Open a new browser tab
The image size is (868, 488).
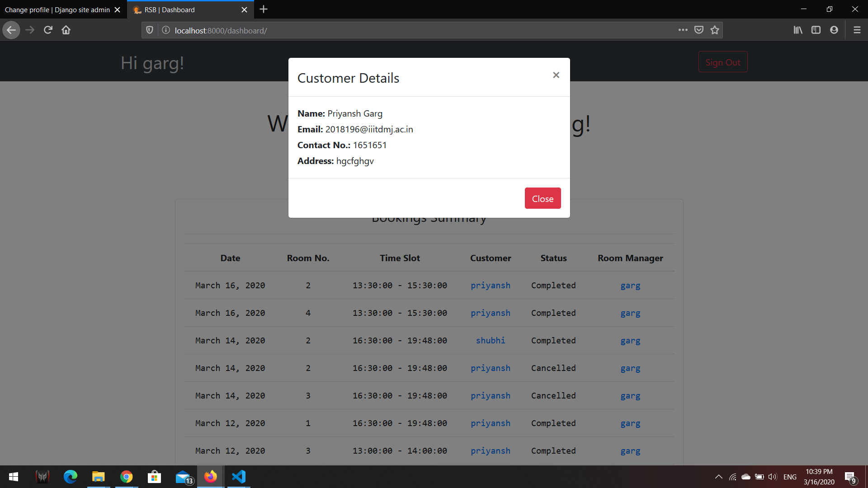[x=264, y=9]
